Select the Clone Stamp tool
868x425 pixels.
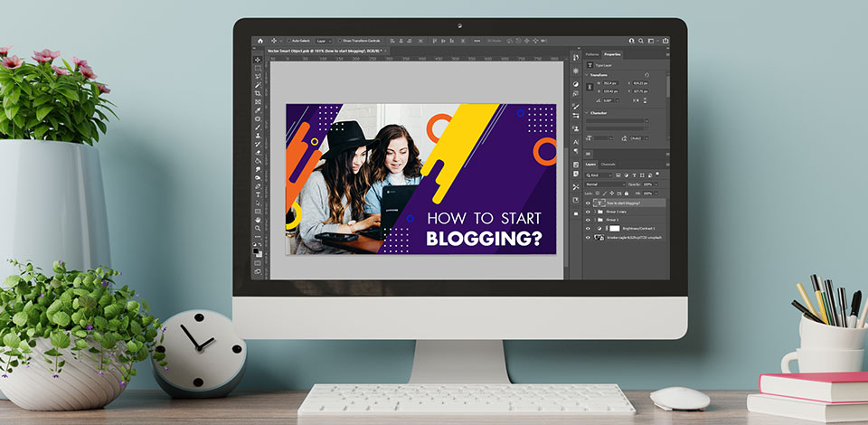[x=258, y=136]
